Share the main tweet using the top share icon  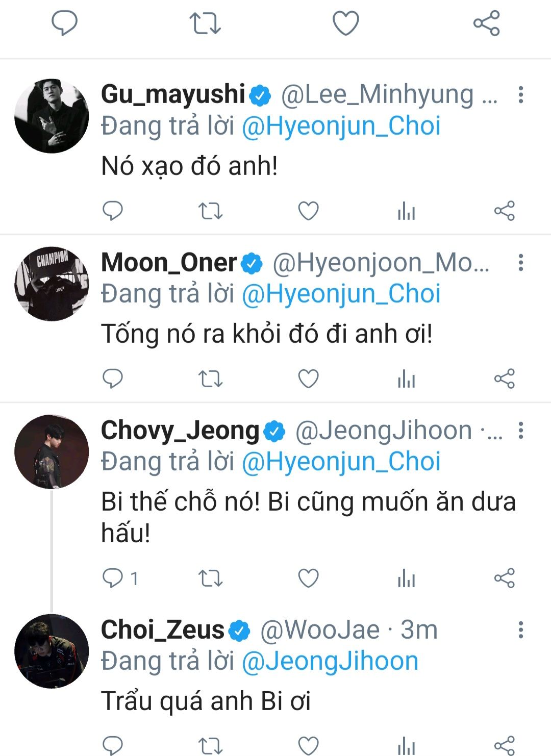486,23
